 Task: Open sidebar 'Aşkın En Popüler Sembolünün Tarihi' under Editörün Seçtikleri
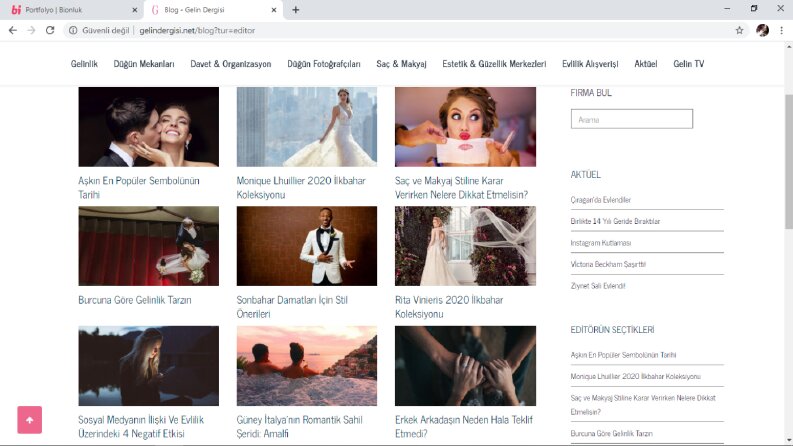coord(623,355)
